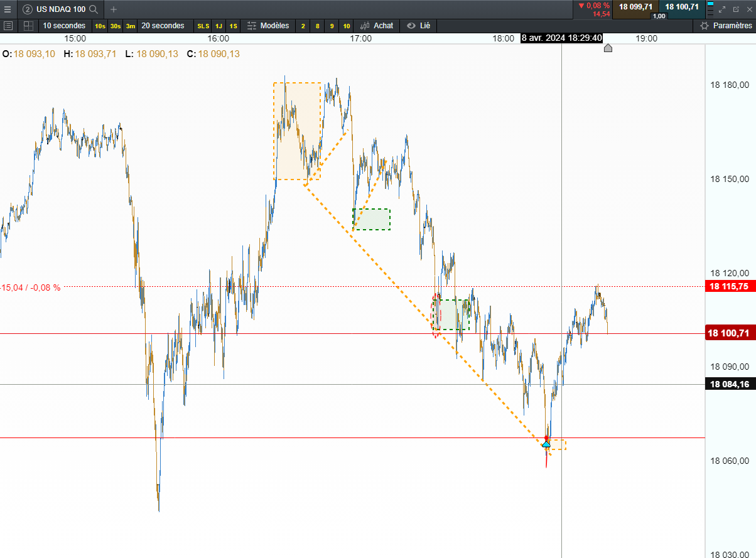The height and width of the screenshot is (558, 756).
Task: Click the sell price 18 099,71
Action: 635,7
